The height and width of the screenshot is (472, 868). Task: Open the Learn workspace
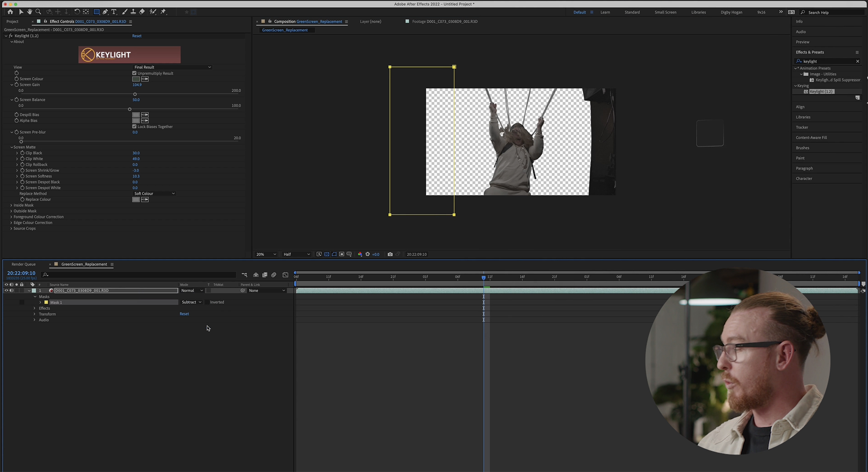pyautogui.click(x=605, y=12)
